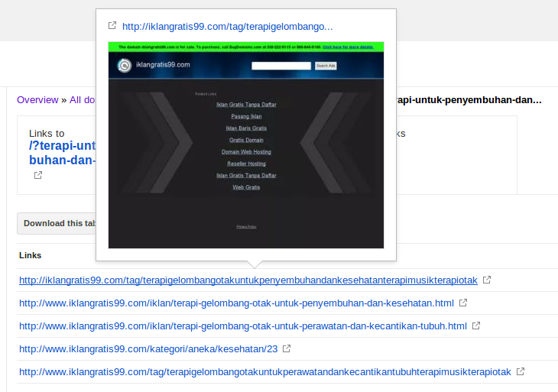The image size is (558, 392).
Task: Click the truncated page title 'api-untuk-penyembuhan-dan...'
Action: tap(469, 100)
